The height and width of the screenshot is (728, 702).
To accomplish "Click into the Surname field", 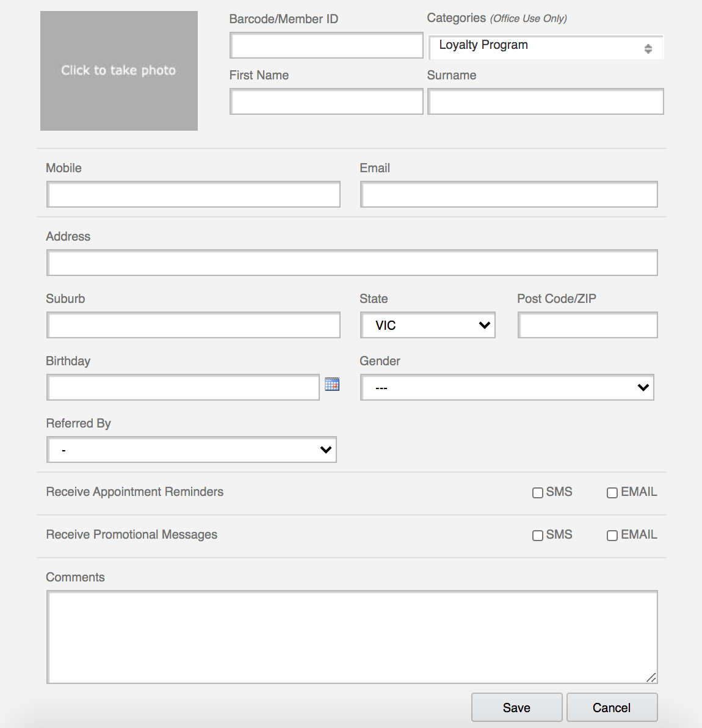I will pyautogui.click(x=546, y=101).
